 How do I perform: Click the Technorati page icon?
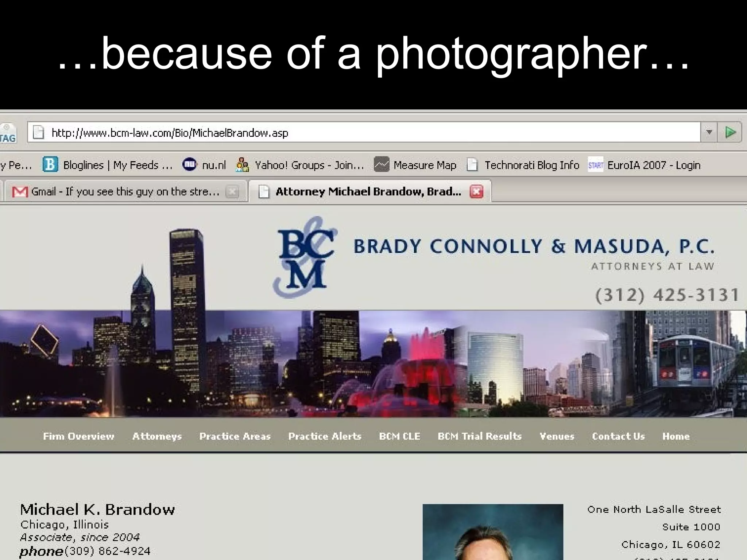472,164
